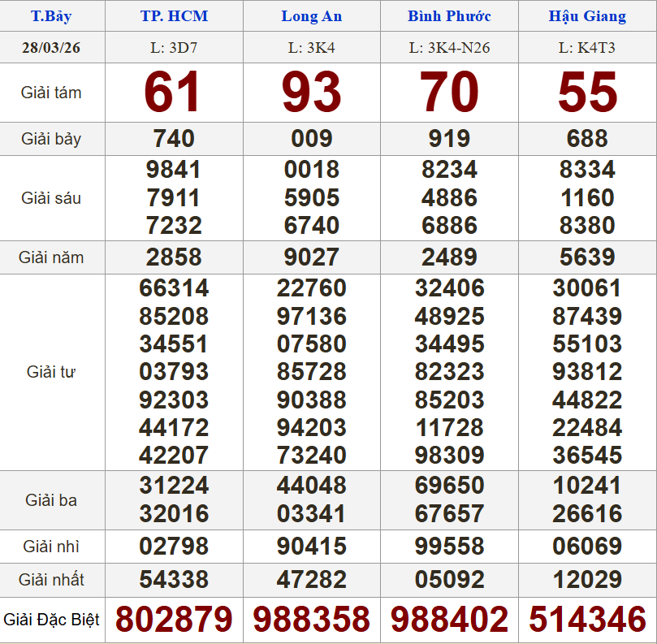The width and height of the screenshot is (657, 644).
Task: Select the Hậu Giang header link
Action: pos(587,16)
